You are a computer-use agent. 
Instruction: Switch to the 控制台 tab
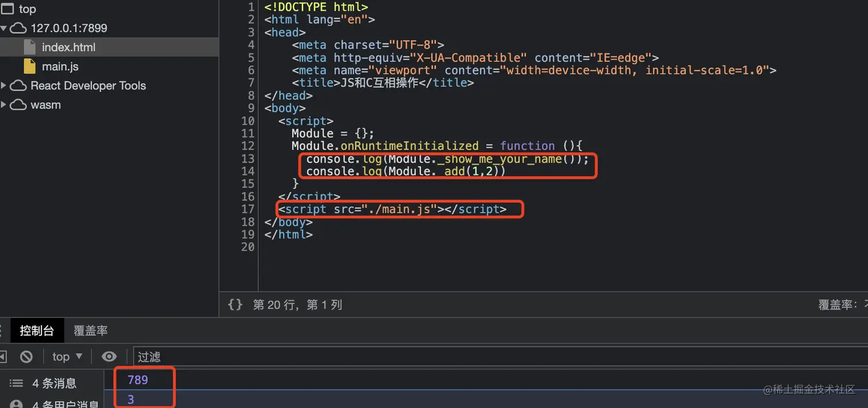coord(37,331)
